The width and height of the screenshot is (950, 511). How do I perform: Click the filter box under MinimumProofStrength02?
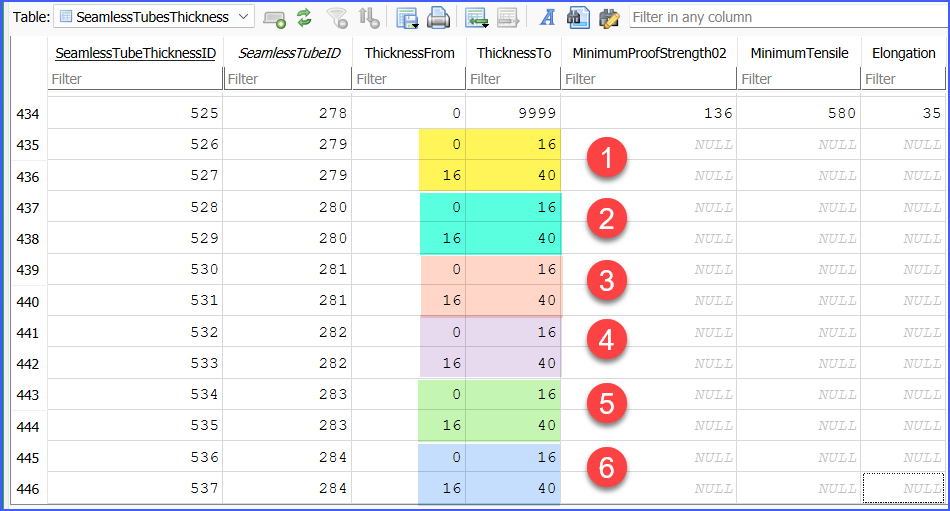coord(649,79)
